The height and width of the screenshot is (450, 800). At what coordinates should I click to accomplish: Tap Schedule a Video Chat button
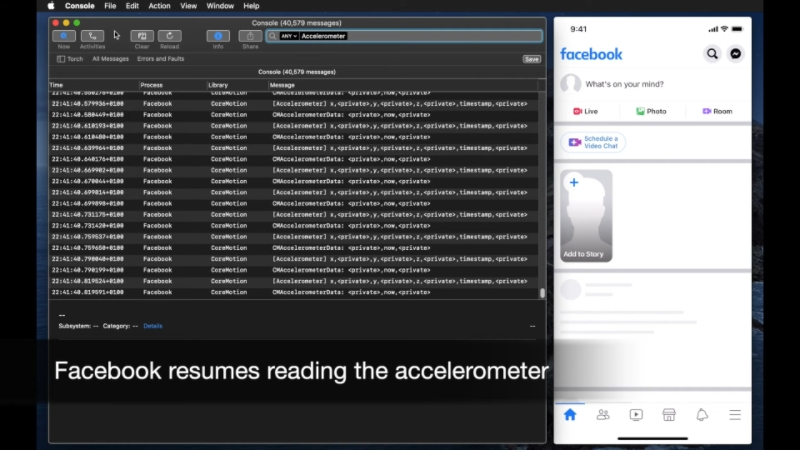click(x=593, y=142)
